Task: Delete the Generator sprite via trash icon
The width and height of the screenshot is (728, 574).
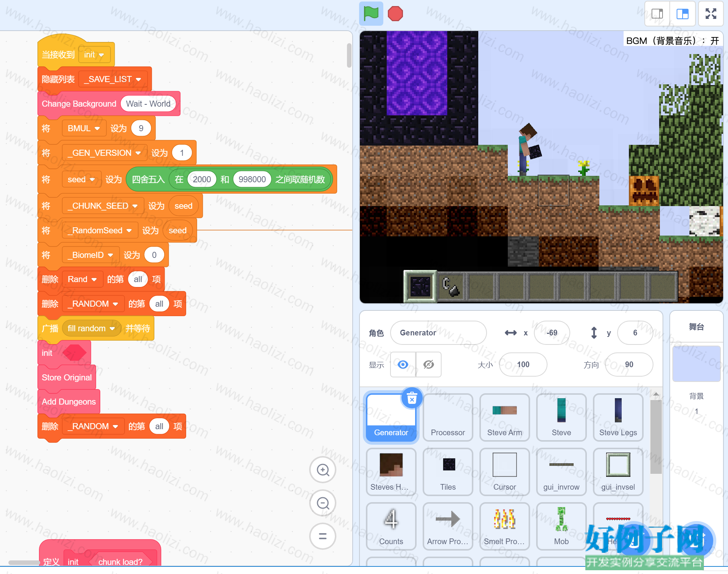Action: [412, 398]
